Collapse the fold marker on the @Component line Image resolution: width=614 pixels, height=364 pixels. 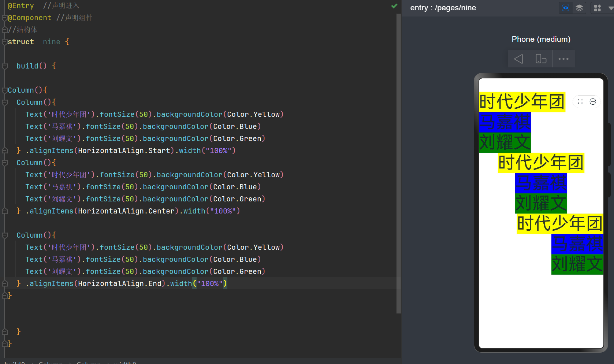[x=5, y=18]
